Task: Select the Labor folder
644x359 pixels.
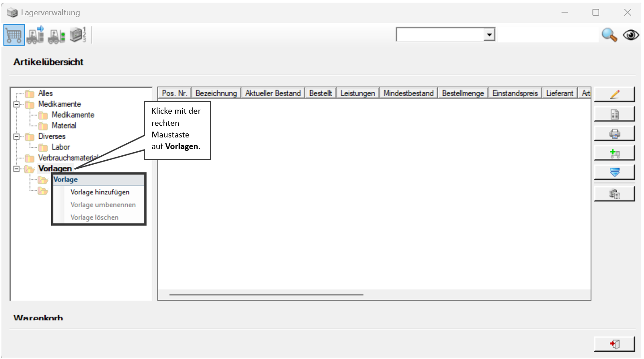Action: pyautogui.click(x=61, y=147)
